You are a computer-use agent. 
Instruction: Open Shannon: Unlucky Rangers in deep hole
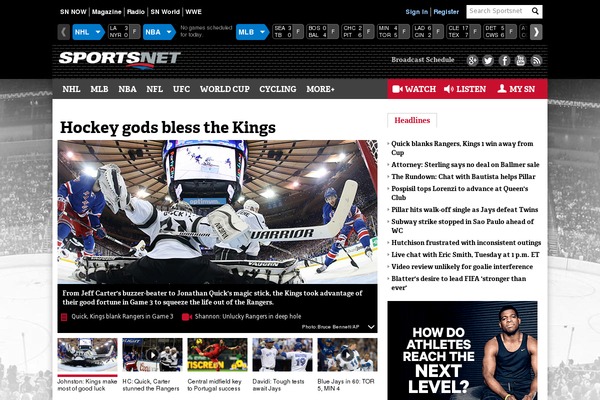[x=248, y=317]
